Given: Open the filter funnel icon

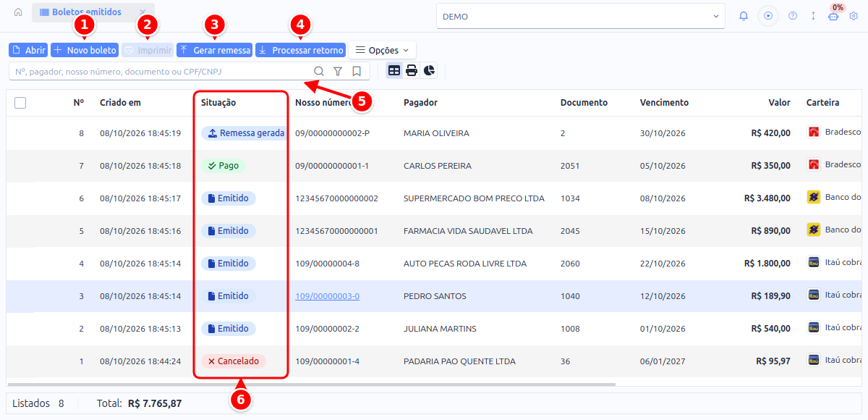Looking at the screenshot, I should 338,71.
